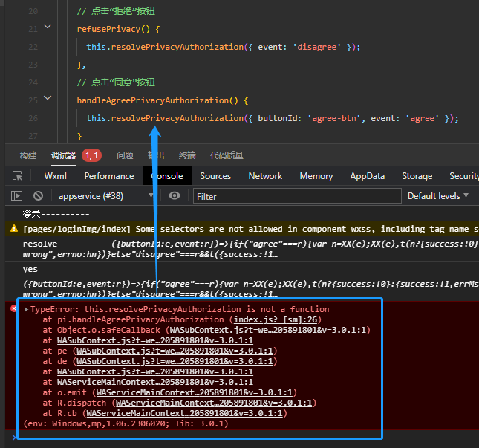The height and width of the screenshot is (448, 479).
Task: Open the WASubContext link on the pe line
Action: point(175,351)
